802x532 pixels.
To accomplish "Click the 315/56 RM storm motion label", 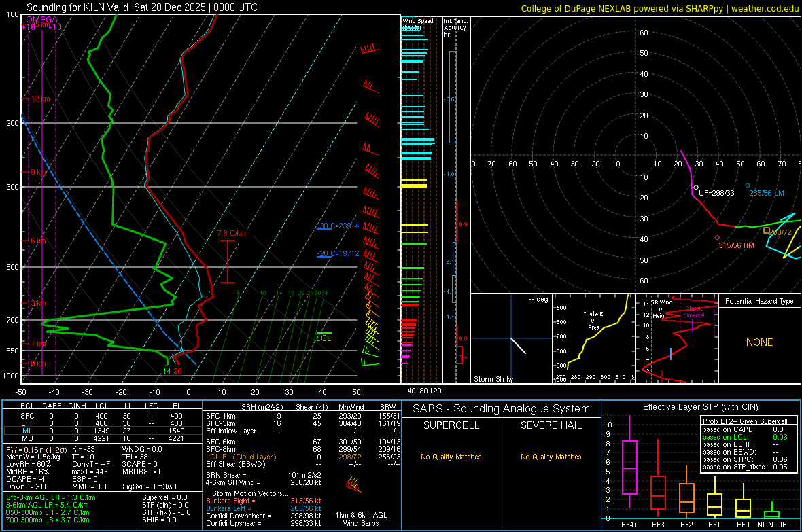I will [737, 245].
